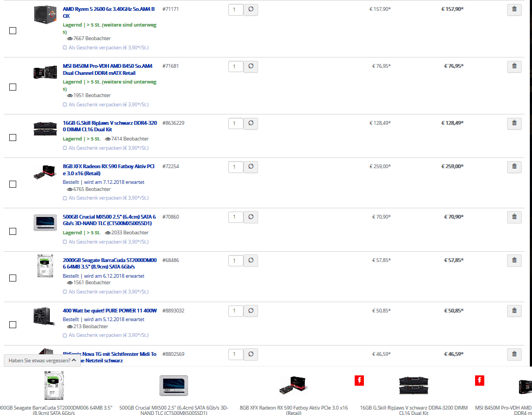Update quantity for XFX Radeon RX 590
The height and width of the screenshot is (415, 532).
[251, 167]
